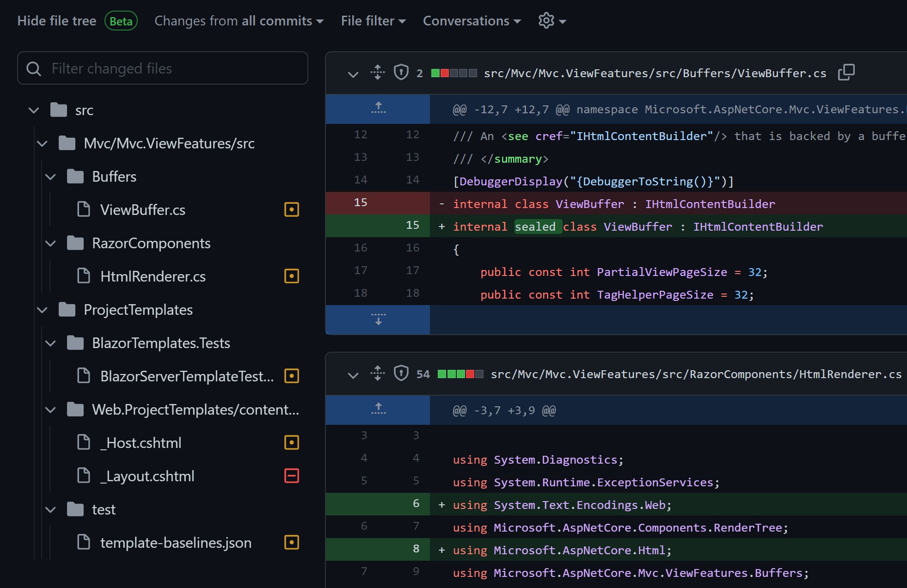Image resolution: width=907 pixels, height=588 pixels.
Task: Collapse the ProjectTemplates folder
Action: coord(42,310)
